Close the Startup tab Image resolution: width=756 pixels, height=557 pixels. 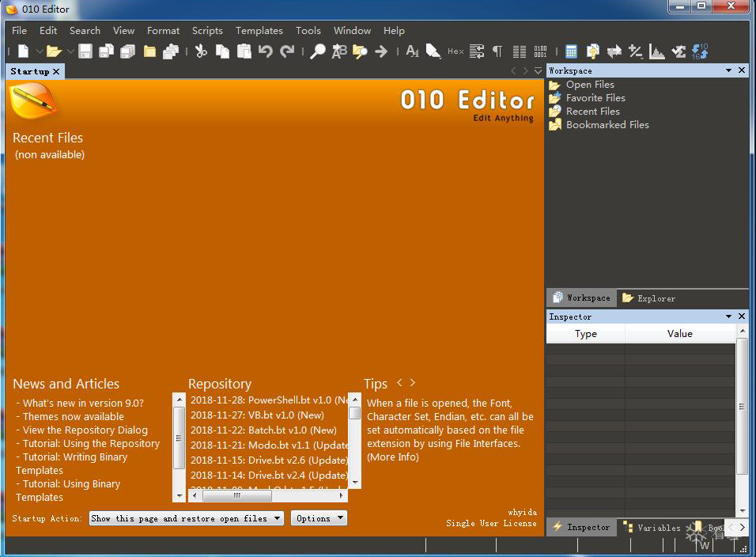pyautogui.click(x=56, y=71)
